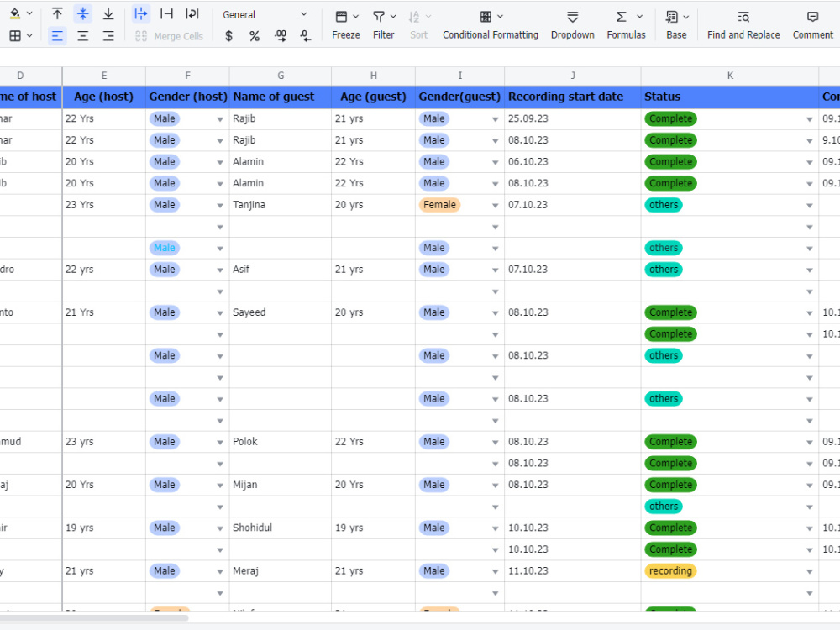The height and width of the screenshot is (630, 840).
Task: Select overflow text wrapping mode
Action: (x=141, y=14)
